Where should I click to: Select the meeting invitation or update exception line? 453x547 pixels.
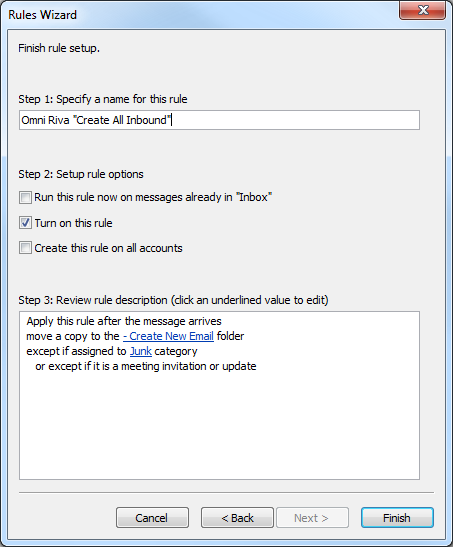coord(146,366)
